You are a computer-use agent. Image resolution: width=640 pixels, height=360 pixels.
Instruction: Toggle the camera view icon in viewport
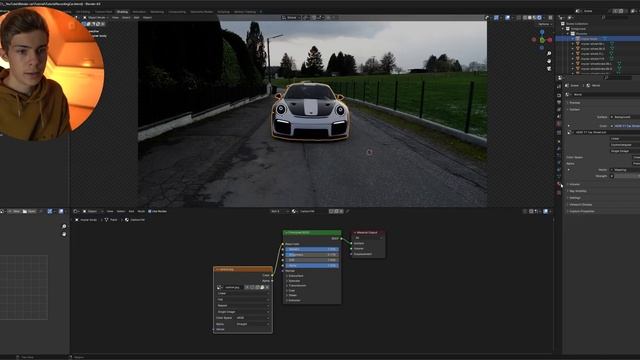(549, 69)
